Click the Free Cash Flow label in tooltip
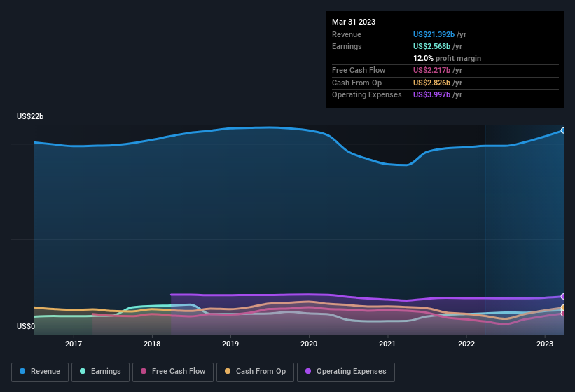The image size is (575, 392). [359, 70]
